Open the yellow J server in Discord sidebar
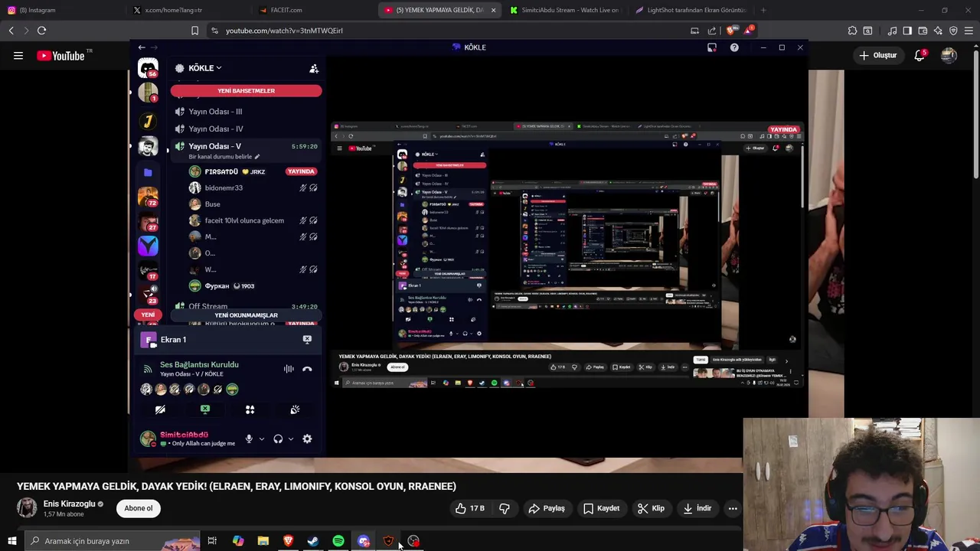 pyautogui.click(x=148, y=121)
